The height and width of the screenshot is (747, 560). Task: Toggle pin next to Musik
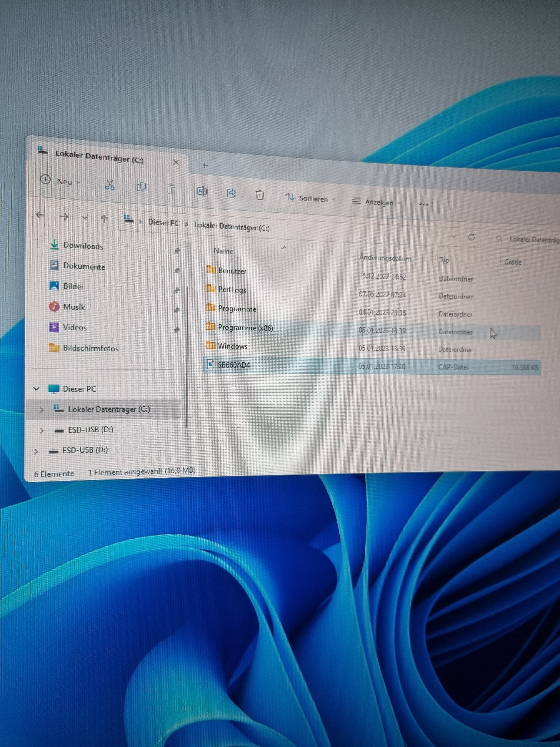[x=176, y=310]
